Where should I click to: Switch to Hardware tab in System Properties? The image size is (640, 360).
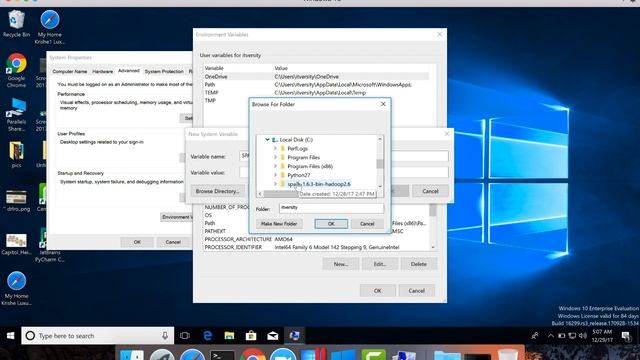[102, 71]
